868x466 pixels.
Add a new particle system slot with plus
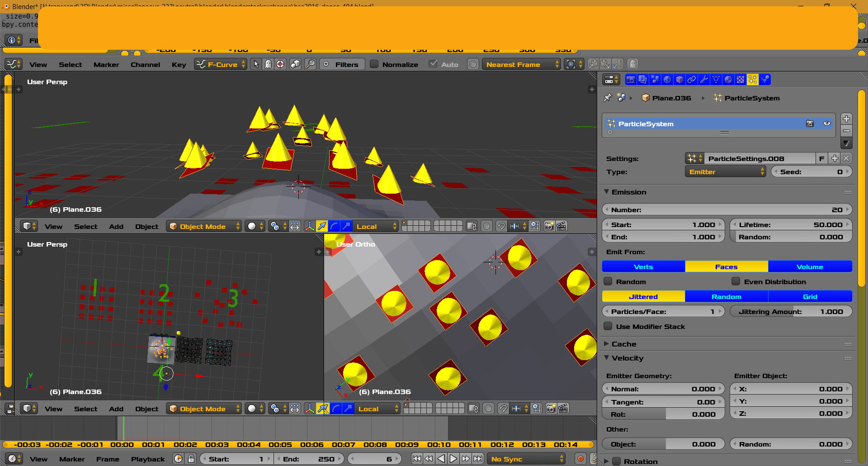pyautogui.click(x=846, y=119)
